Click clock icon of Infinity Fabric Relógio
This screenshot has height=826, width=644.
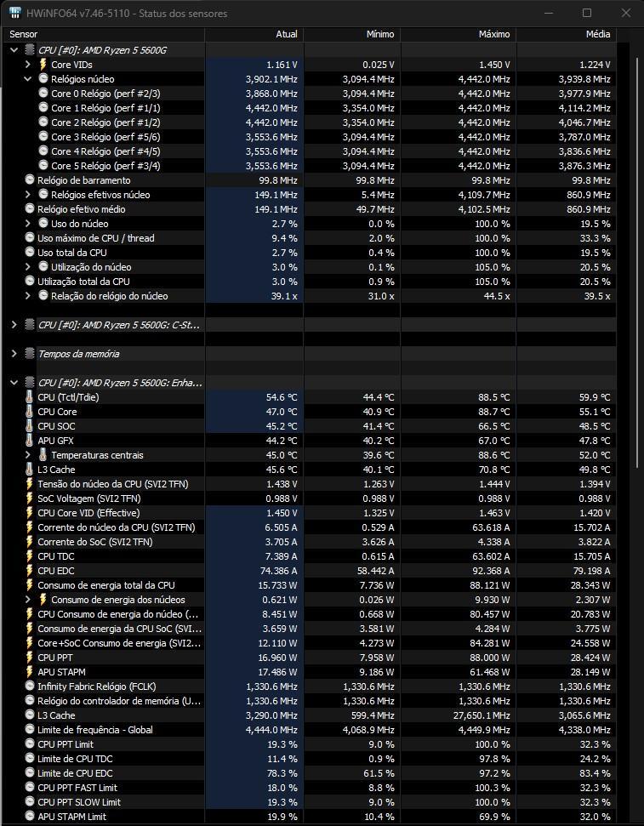point(30,686)
